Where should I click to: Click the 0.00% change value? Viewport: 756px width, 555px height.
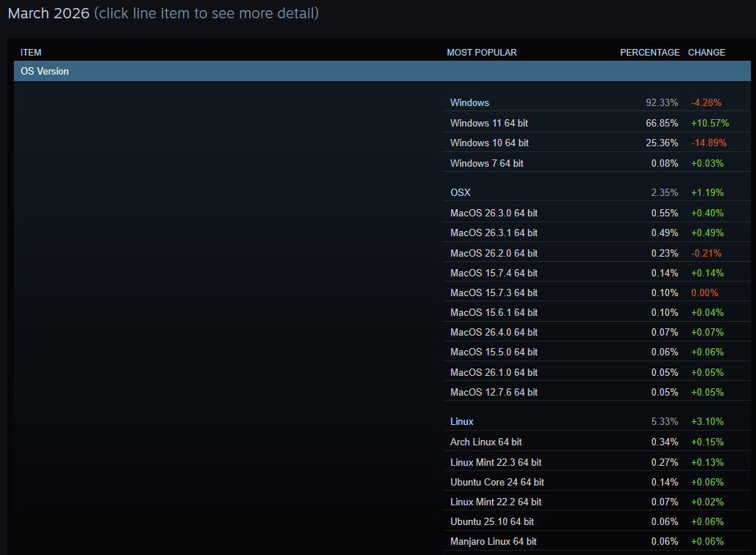click(704, 292)
